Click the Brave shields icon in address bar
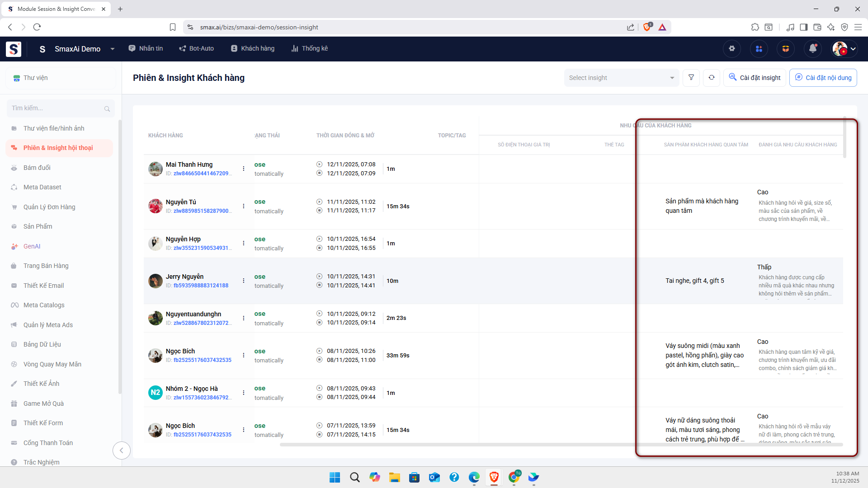The width and height of the screenshot is (868, 488). tap(647, 27)
